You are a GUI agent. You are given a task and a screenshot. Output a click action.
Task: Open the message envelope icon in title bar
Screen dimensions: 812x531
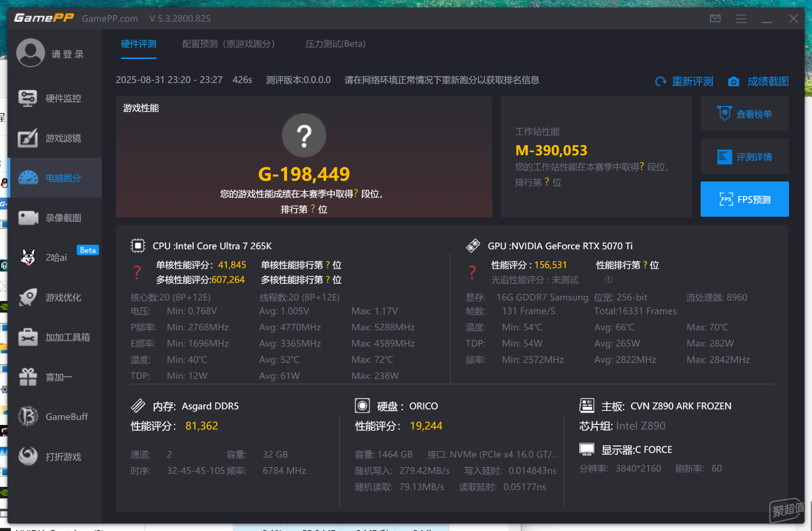[715, 19]
